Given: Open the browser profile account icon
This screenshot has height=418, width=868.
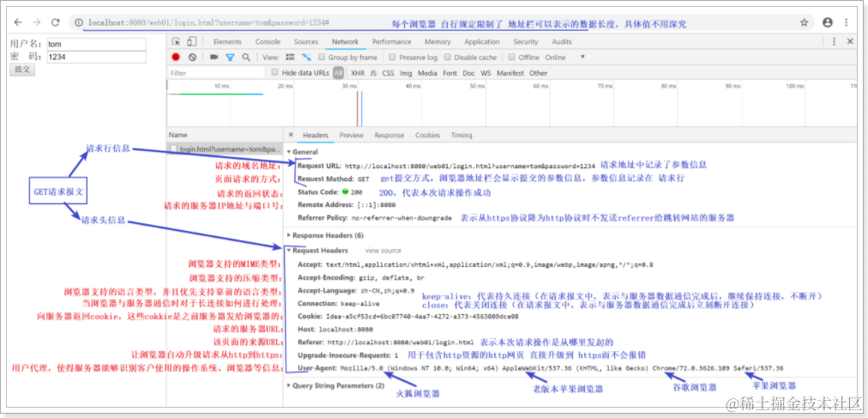Looking at the screenshot, I should click(828, 22).
